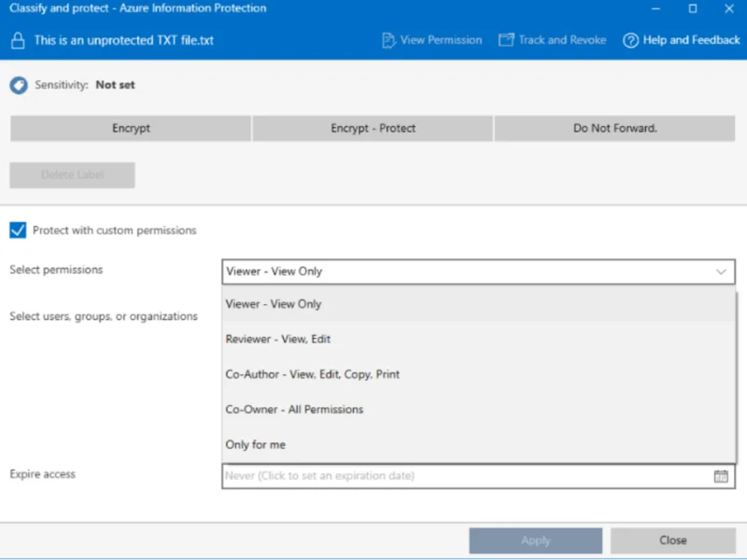The image size is (747, 560).
Task: Choose Viewer - View Only from the list
Action: [478, 304]
